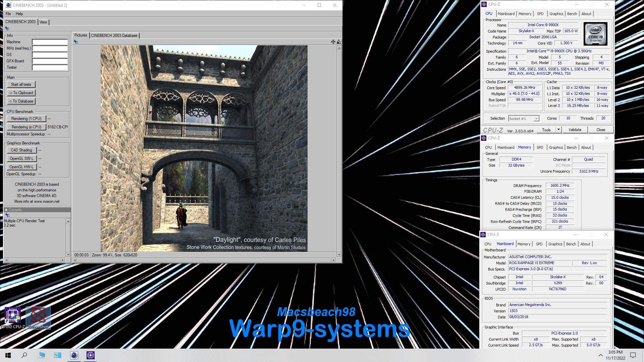Open SPD tab in middle CPU-Z window
This screenshot has height=362, width=644.
click(540, 147)
